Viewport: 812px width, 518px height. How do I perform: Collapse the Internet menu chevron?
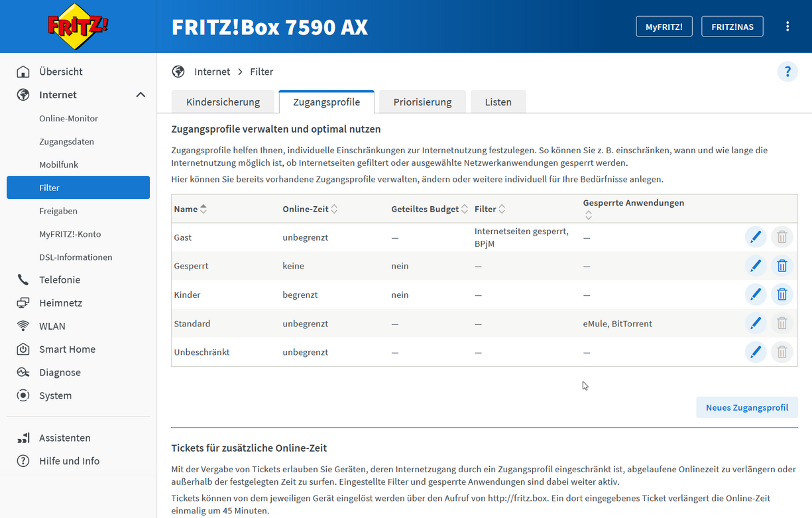coord(141,95)
